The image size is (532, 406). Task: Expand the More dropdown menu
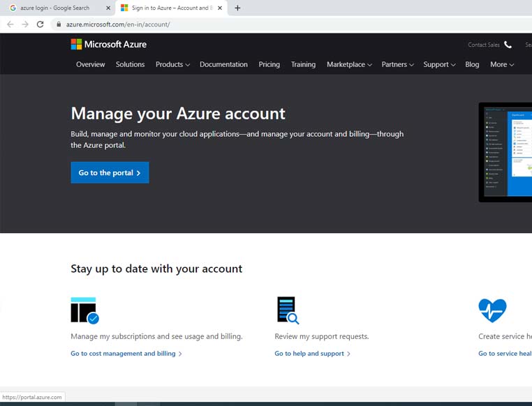pos(502,64)
